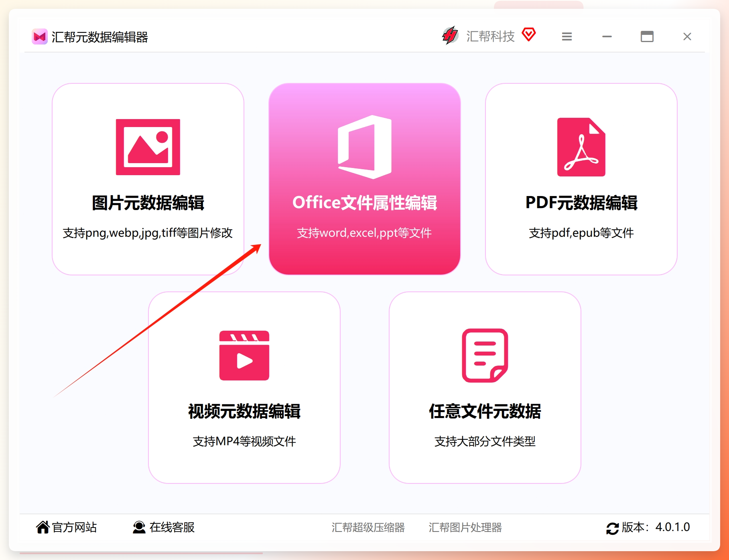This screenshot has width=729, height=560.
Task: Visit the 官方网站 link
Action: 75,527
